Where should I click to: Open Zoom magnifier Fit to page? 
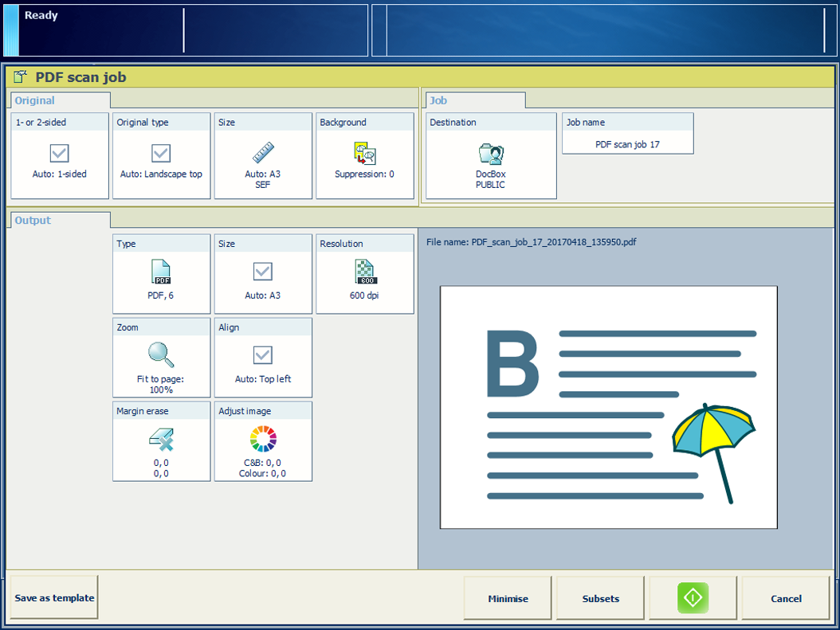pos(161,355)
